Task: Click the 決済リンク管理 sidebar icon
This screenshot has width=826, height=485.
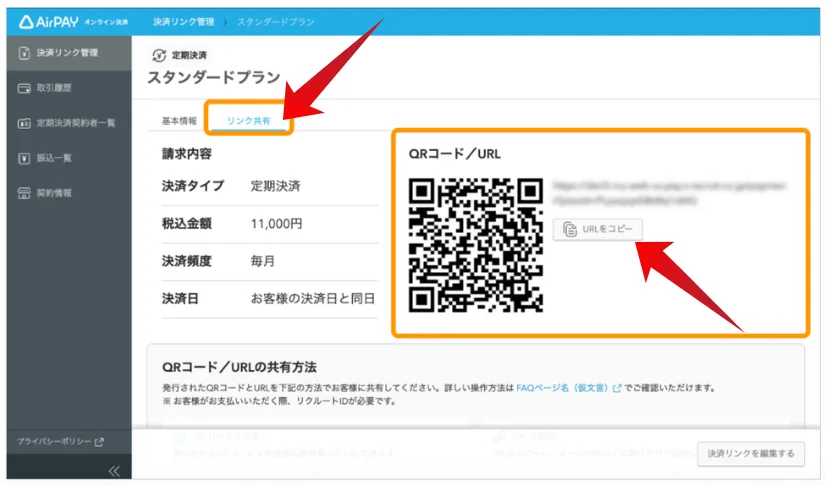Action: click(x=24, y=53)
